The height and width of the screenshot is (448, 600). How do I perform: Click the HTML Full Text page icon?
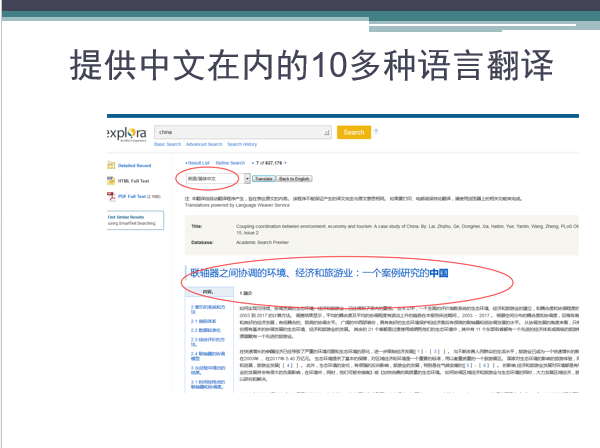pos(111,181)
